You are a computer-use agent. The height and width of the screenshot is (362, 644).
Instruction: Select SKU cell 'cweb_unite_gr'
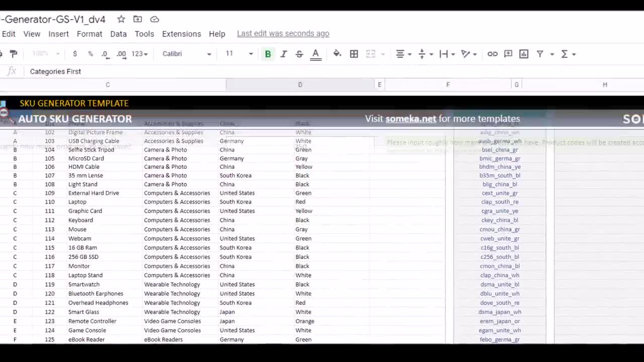(500, 239)
